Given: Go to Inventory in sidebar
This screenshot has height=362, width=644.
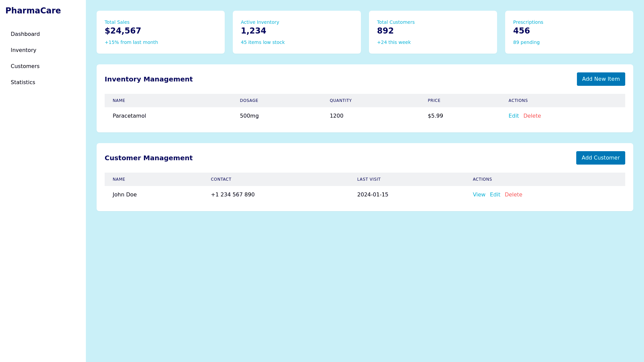Looking at the screenshot, I should (23, 50).
